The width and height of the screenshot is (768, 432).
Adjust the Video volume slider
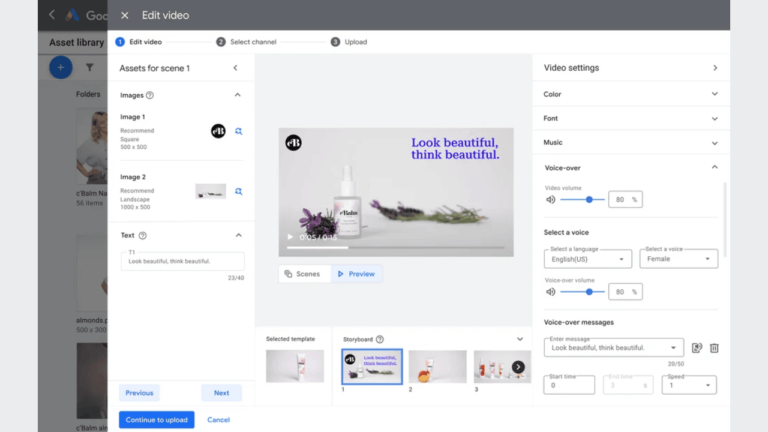582,199
